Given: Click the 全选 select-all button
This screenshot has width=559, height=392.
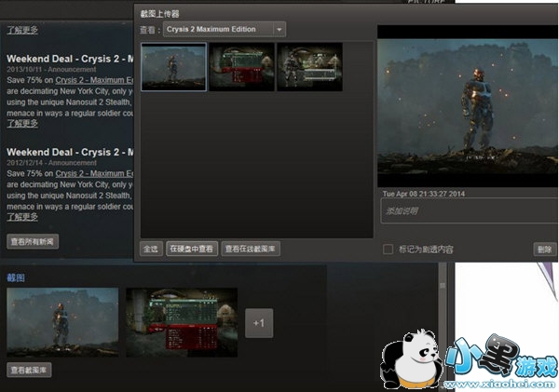Looking at the screenshot, I should (151, 249).
